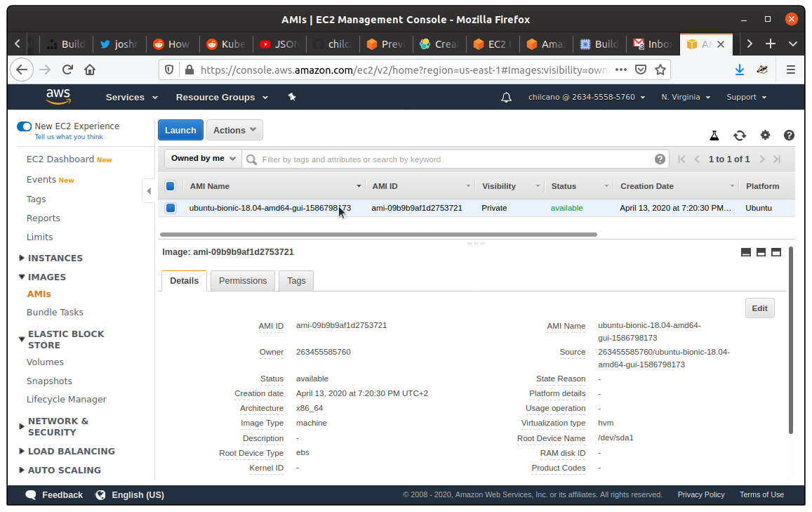Open the chilcano account dropdown
This screenshot has height=512, width=812.
pos(587,98)
